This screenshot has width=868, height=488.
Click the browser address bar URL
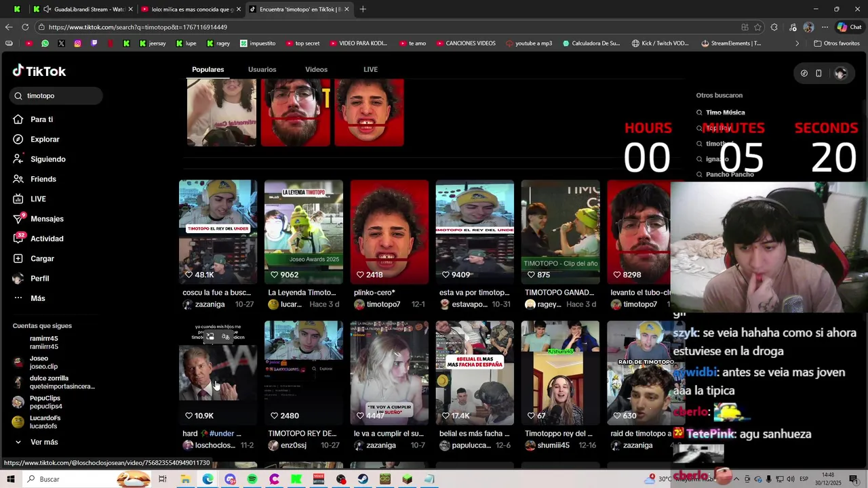pyautogui.click(x=138, y=27)
